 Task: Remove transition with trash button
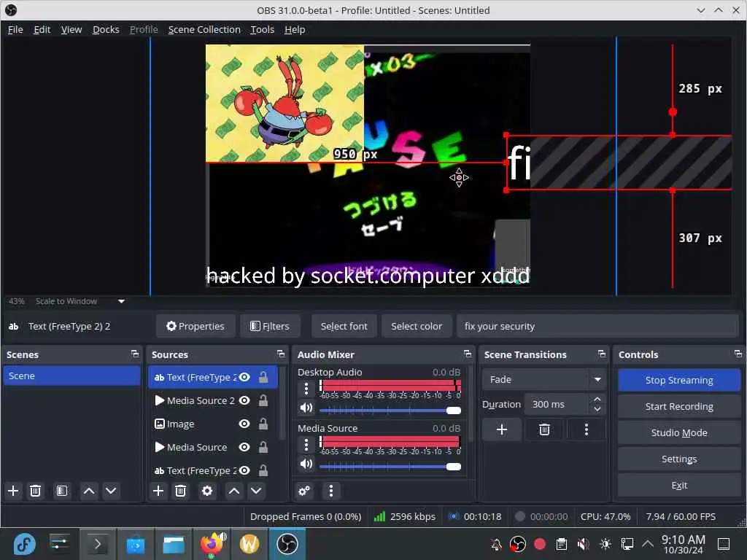[x=544, y=429]
